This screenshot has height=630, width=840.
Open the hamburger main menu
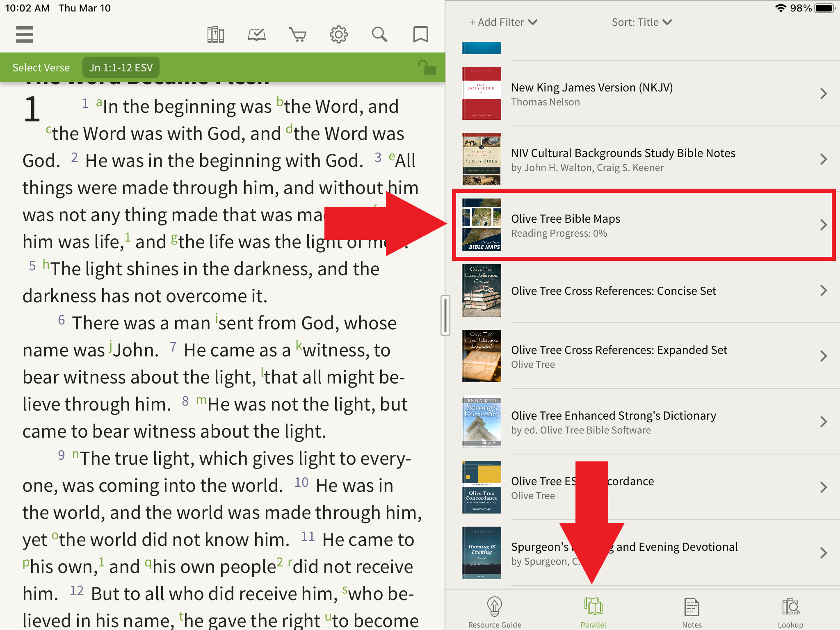[x=24, y=34]
